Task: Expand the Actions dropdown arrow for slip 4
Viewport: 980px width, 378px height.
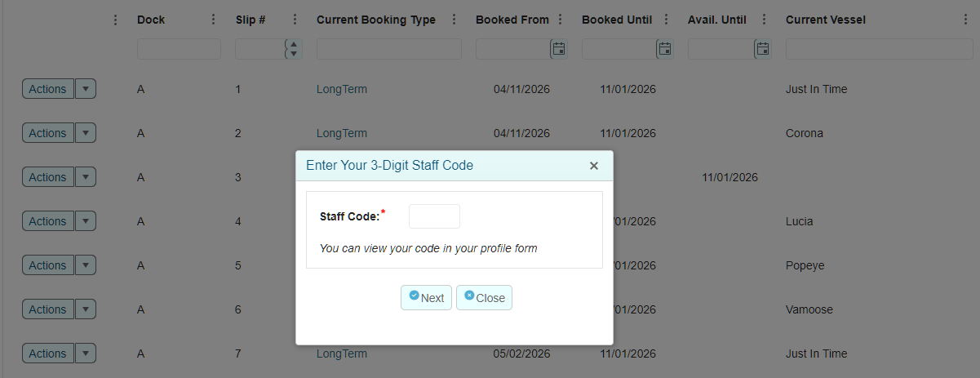Action: (x=86, y=221)
